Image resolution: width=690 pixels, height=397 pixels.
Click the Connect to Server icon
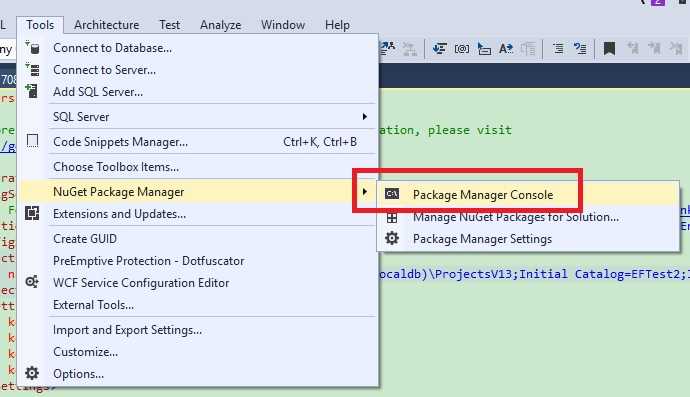click(x=32, y=69)
